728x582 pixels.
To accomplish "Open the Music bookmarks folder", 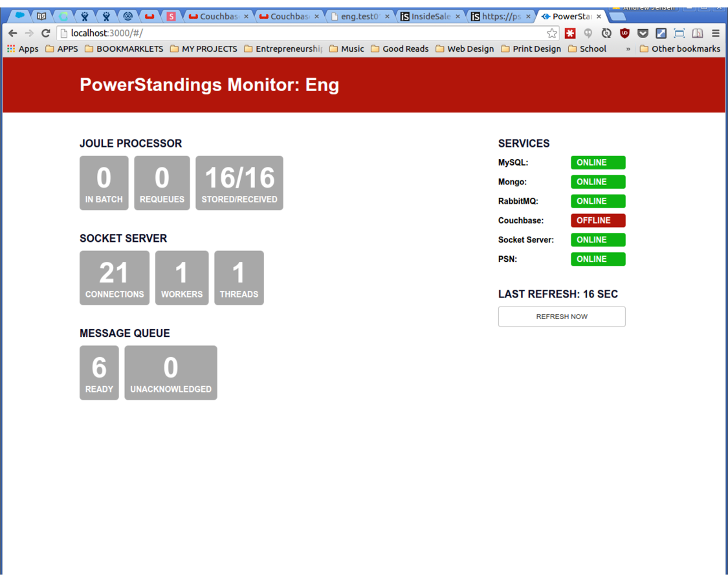I will pos(346,48).
